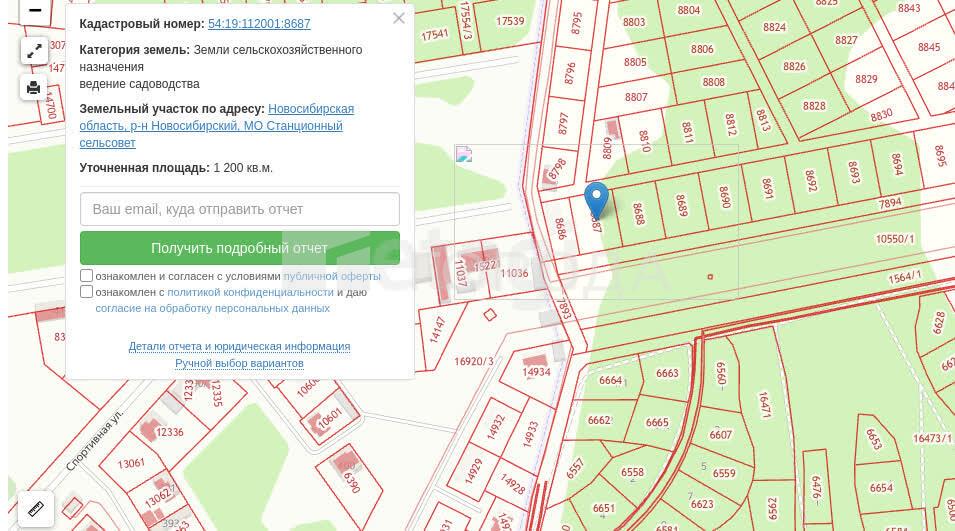Print the map using printer icon

pyautogui.click(x=34, y=88)
